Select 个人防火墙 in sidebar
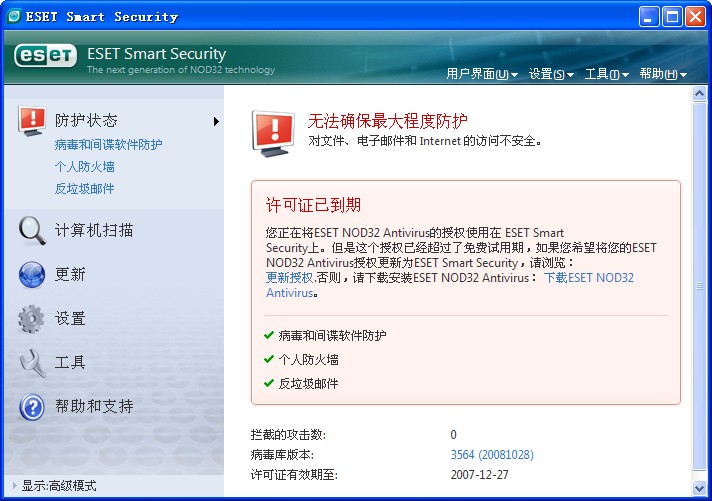Viewport: 712px width, 501px height. pos(84,166)
